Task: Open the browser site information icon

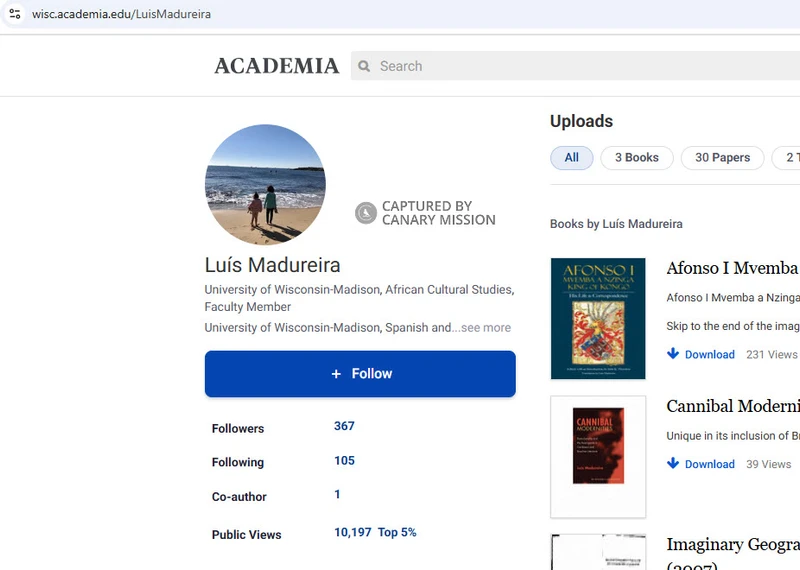Action: click(x=15, y=14)
